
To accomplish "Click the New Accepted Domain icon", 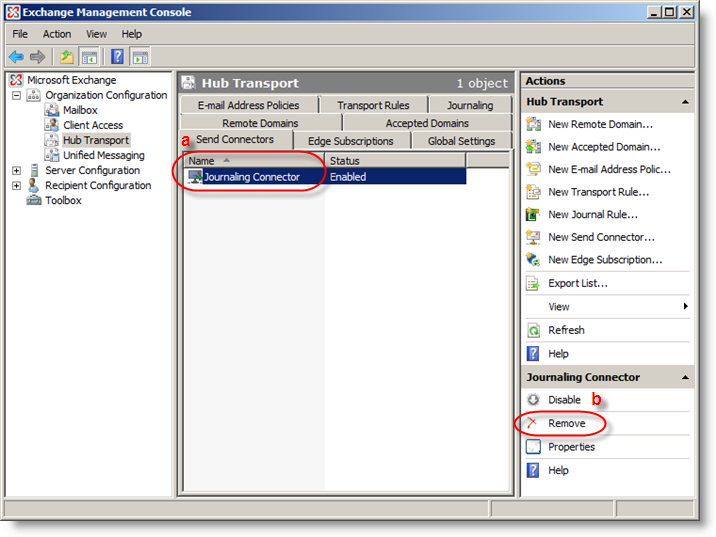I will pyautogui.click(x=533, y=147).
